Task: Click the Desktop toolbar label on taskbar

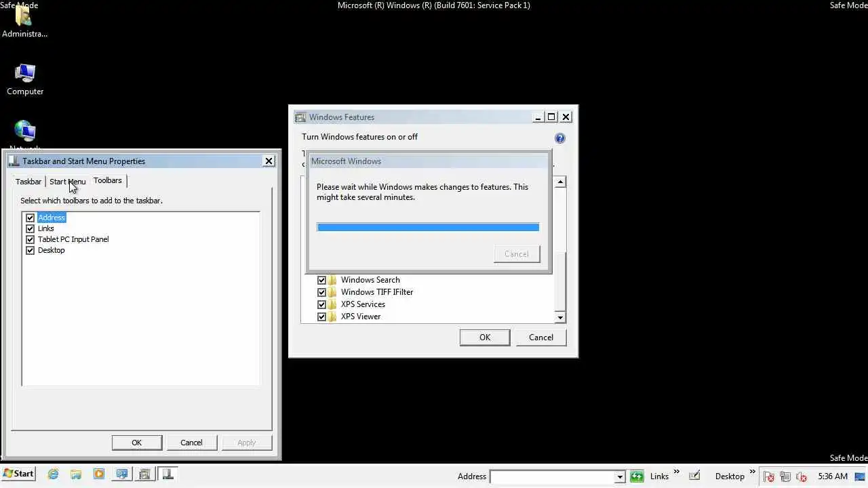Action: tap(730, 476)
